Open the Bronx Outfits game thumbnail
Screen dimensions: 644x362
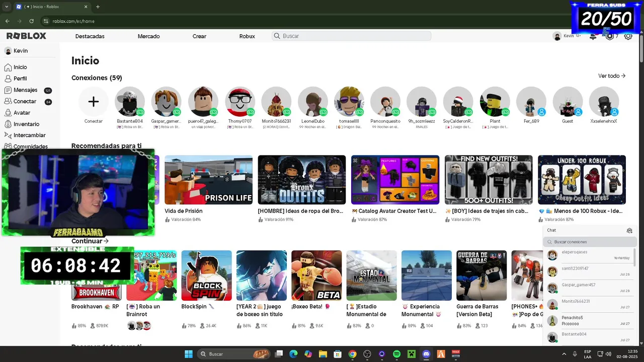pyautogui.click(x=302, y=179)
